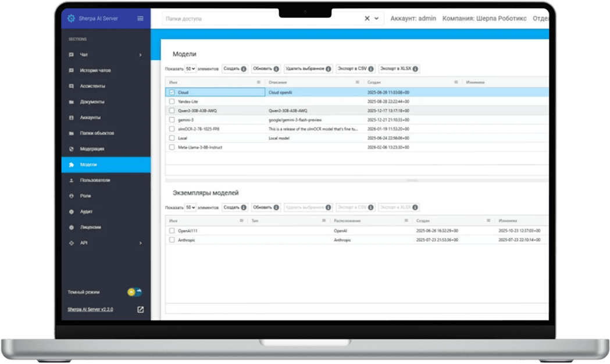
Task: Clear the Папки доступа field with X
Action: coord(367,18)
